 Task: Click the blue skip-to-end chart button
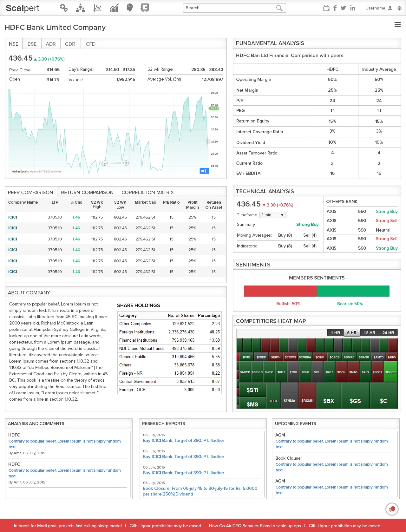204,171
